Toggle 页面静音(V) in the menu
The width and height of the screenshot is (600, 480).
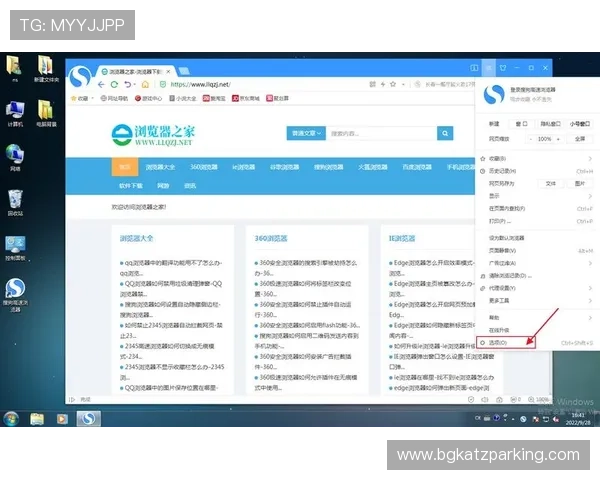point(536,251)
